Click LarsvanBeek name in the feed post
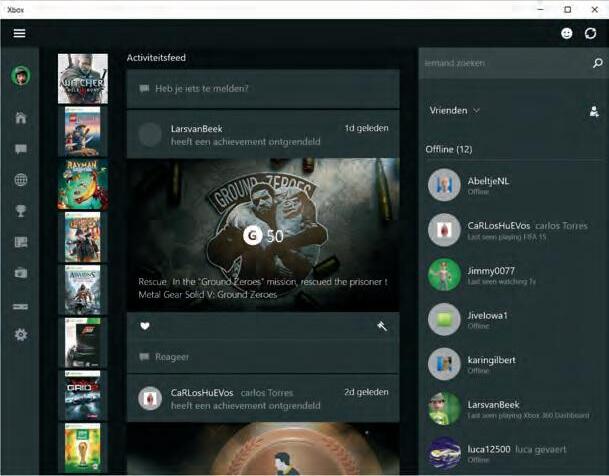609x476 pixels. [x=197, y=129]
